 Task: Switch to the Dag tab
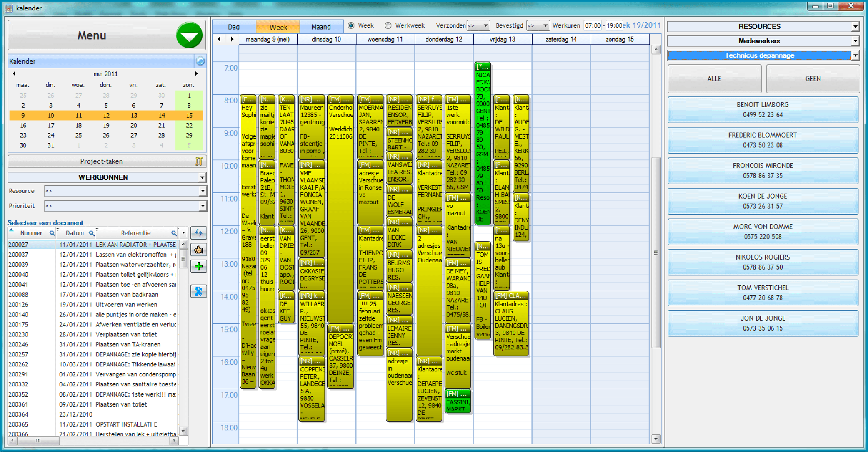pos(234,27)
